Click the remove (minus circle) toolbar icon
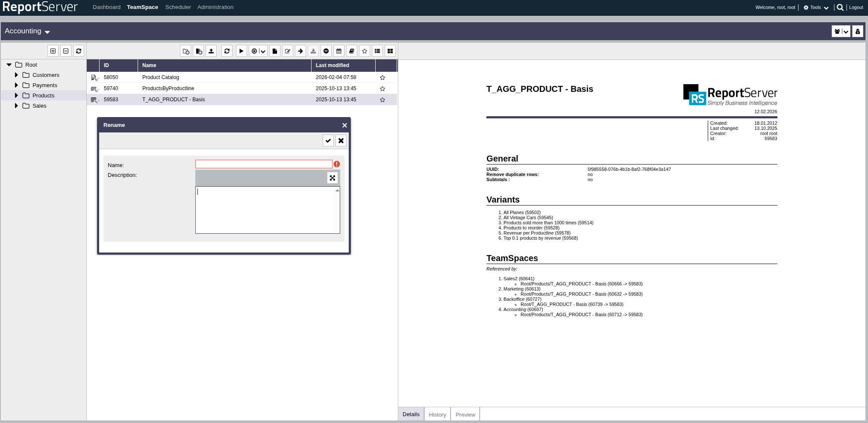868x423 pixels. point(326,51)
